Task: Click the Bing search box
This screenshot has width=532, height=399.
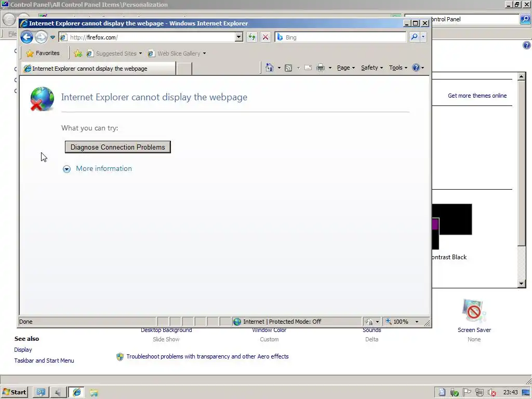Action: click(x=340, y=37)
